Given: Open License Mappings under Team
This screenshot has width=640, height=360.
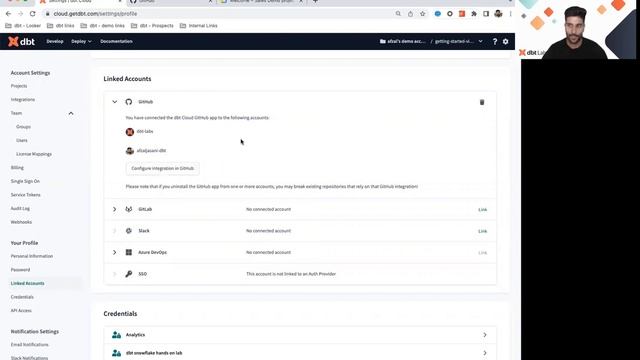Looking at the screenshot, I should (34, 154).
